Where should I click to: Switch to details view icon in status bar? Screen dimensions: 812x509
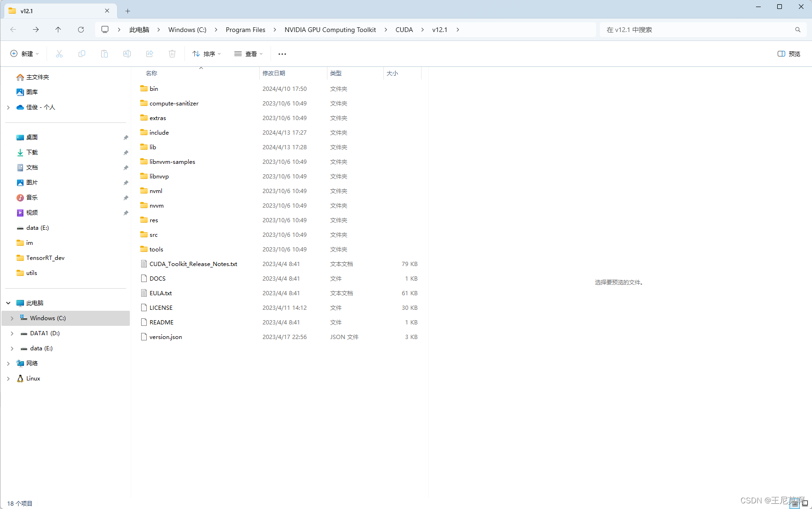795,503
